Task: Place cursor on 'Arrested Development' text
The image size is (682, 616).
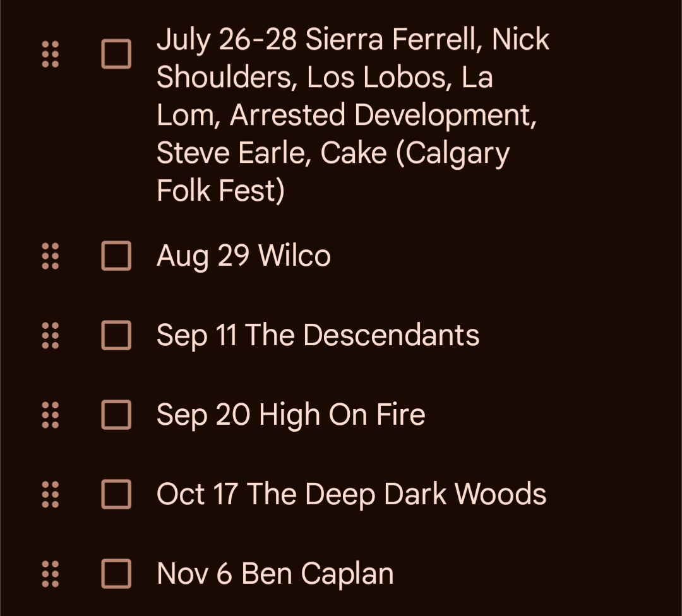Action: (383, 115)
